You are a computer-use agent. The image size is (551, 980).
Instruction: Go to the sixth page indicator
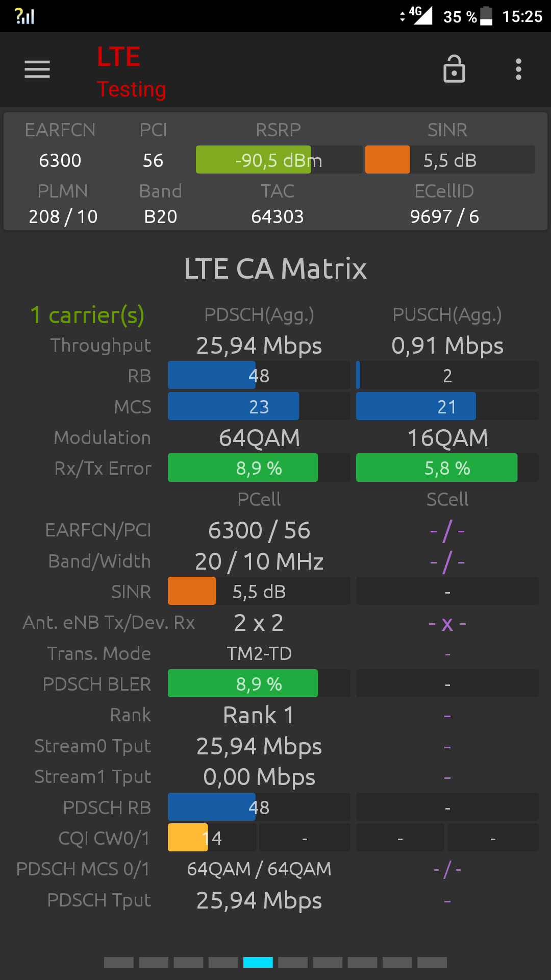(x=293, y=963)
